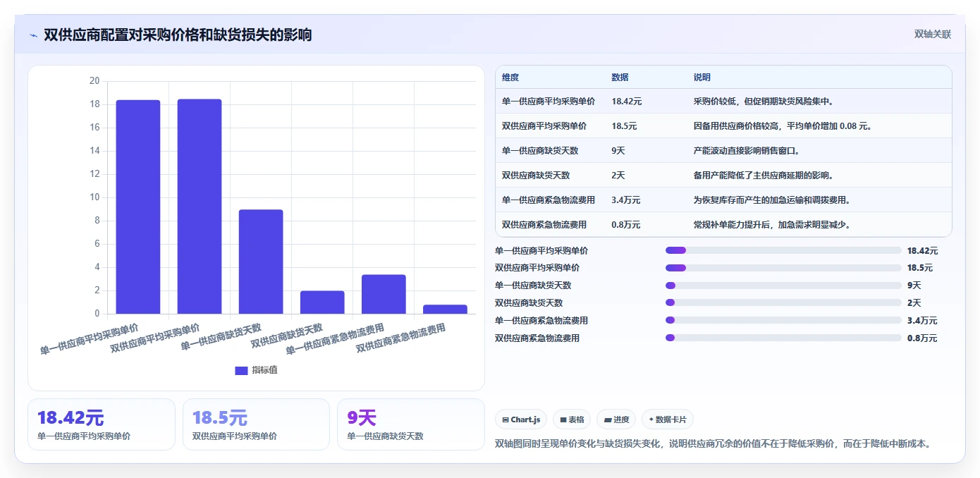Click description 备用产能降低了主供应商延期的影响。
Image resolution: width=980 pixels, height=478 pixels.
(764, 176)
